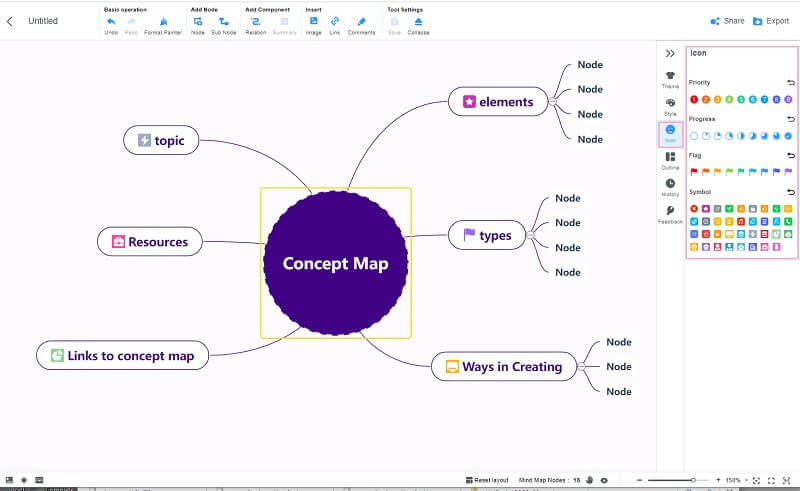
Task: Click the Share button
Action: click(727, 21)
